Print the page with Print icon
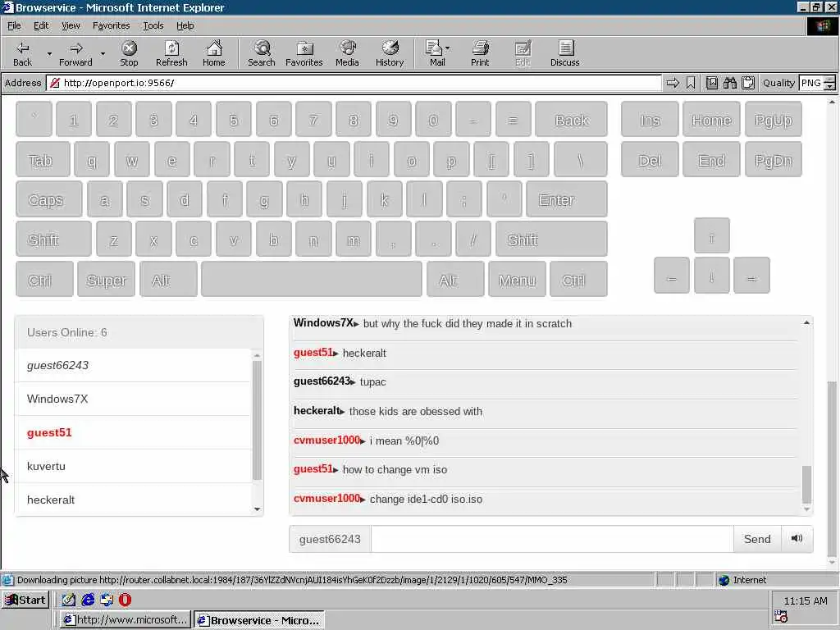 tap(480, 53)
